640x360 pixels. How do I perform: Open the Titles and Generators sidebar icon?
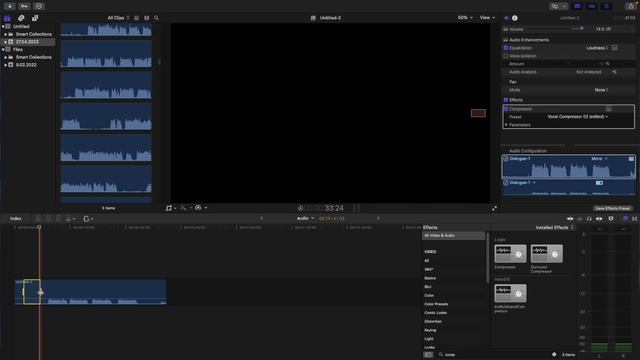click(35, 18)
